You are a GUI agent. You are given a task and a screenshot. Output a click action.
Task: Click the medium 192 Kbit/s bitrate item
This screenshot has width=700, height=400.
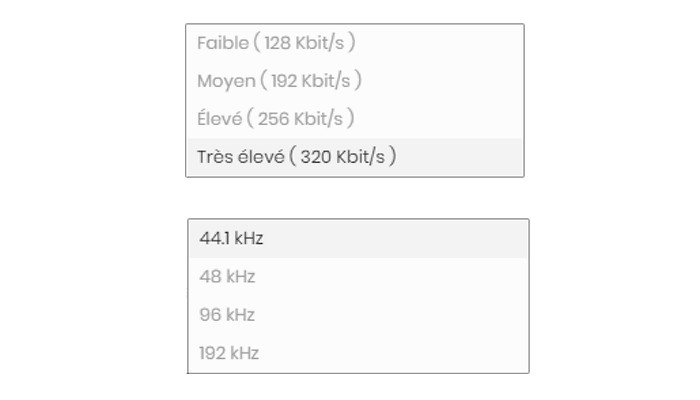pos(280,81)
